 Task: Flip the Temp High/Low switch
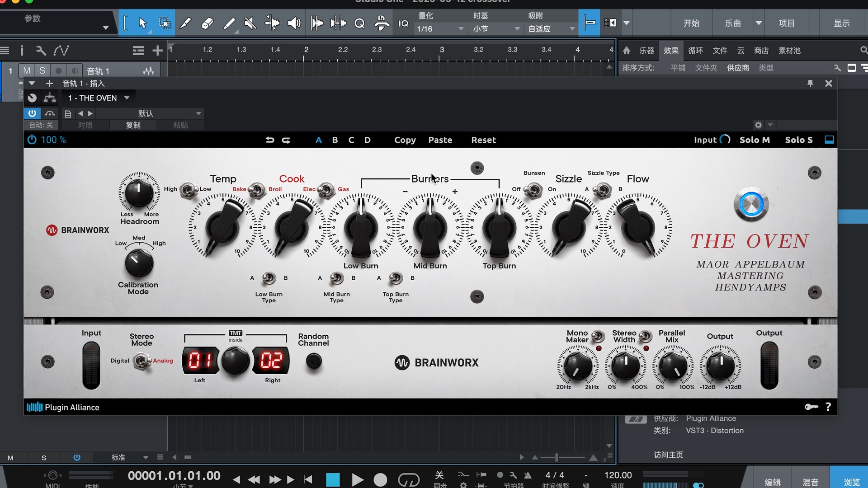pos(188,190)
